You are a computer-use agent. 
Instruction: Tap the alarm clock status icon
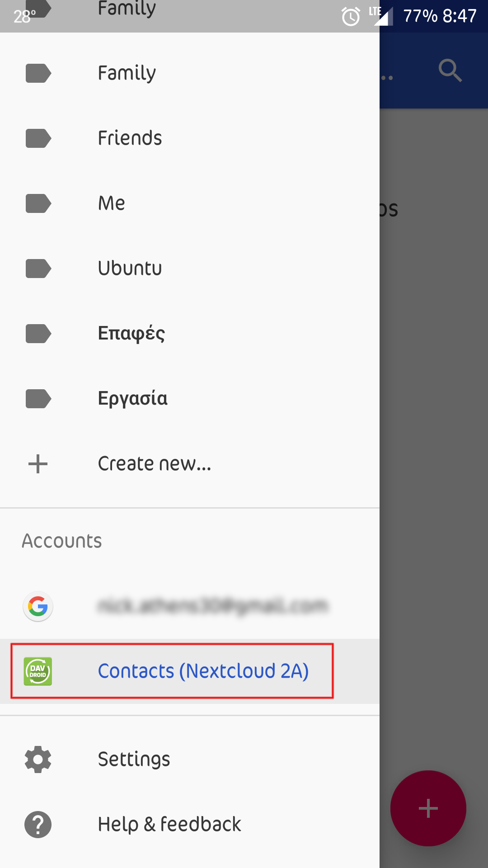coord(351,17)
